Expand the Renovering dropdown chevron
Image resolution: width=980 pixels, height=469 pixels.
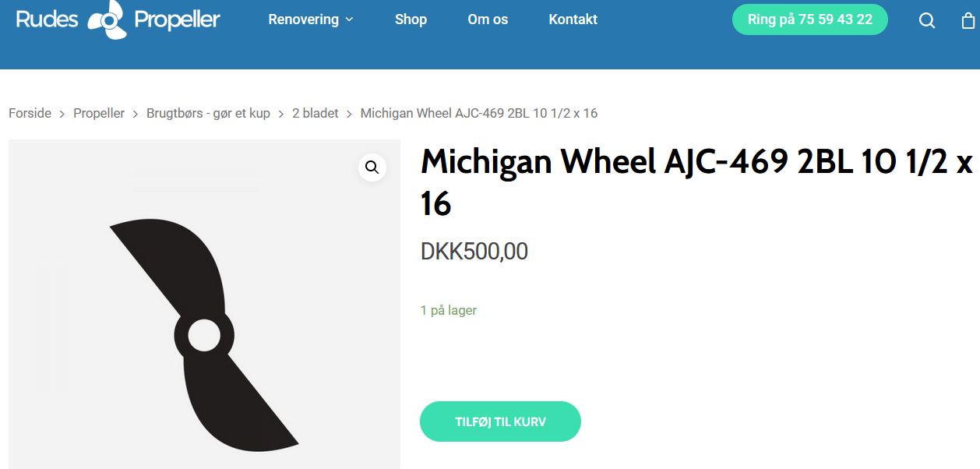click(x=349, y=19)
